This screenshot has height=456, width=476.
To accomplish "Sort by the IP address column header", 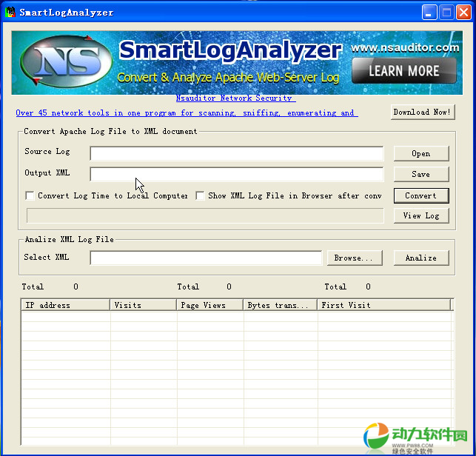I will click(x=66, y=305).
